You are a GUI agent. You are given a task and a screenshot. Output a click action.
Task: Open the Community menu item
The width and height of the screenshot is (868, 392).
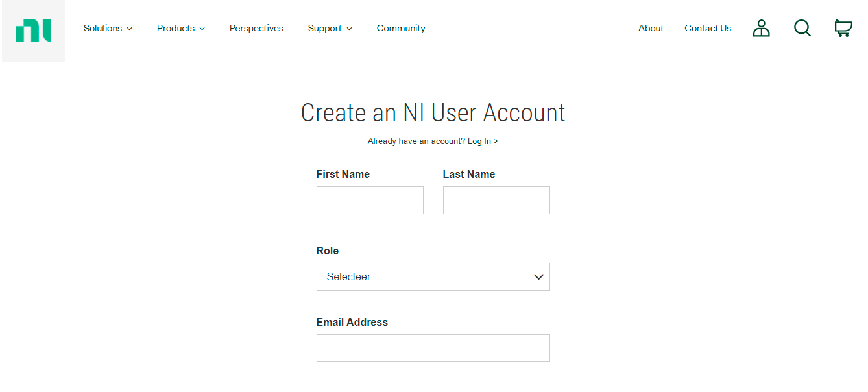click(x=401, y=28)
